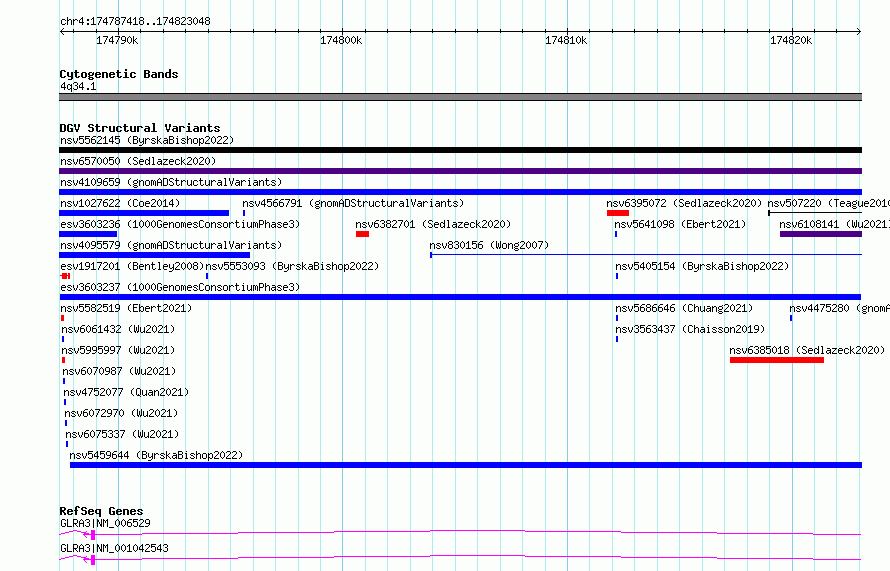Select the nsv5459644 (ByrskaBishop2022) label
Image resolution: width=890 pixels, height=571 pixels.
156,455
